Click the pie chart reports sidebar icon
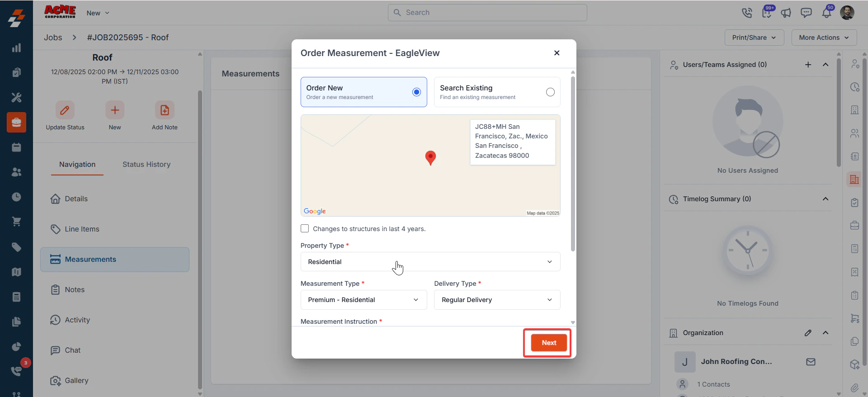The image size is (868, 397). (x=16, y=346)
